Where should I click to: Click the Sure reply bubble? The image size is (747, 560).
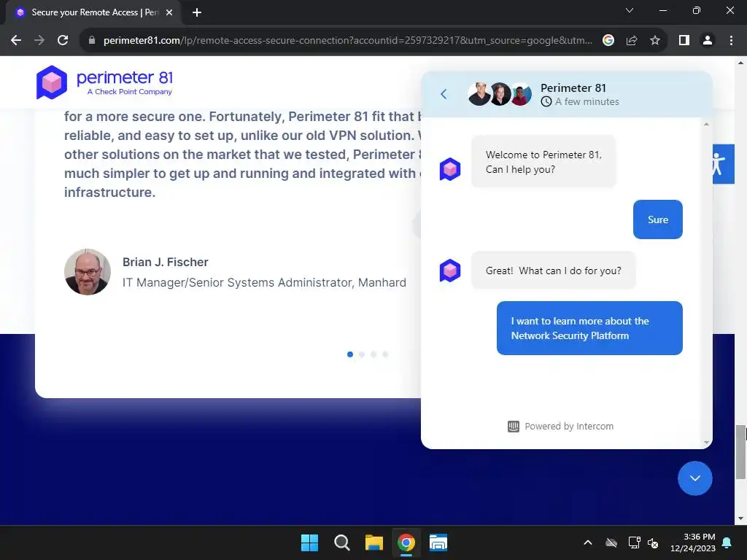[658, 219]
